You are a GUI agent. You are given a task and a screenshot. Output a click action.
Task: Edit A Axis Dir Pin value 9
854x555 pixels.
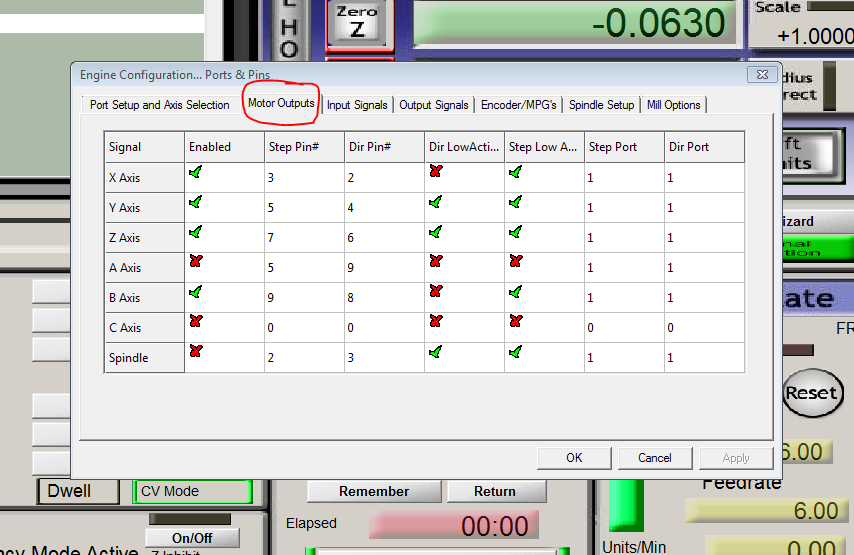coord(385,267)
